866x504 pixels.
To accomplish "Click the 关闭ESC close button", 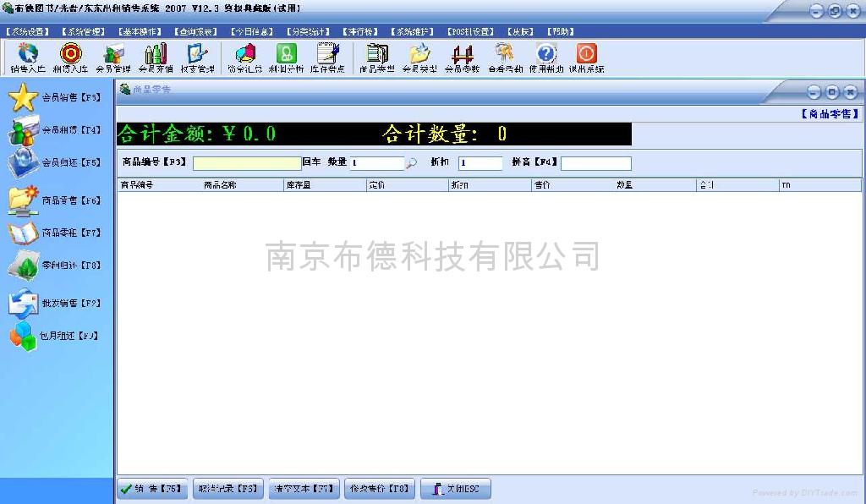I will coord(456,489).
